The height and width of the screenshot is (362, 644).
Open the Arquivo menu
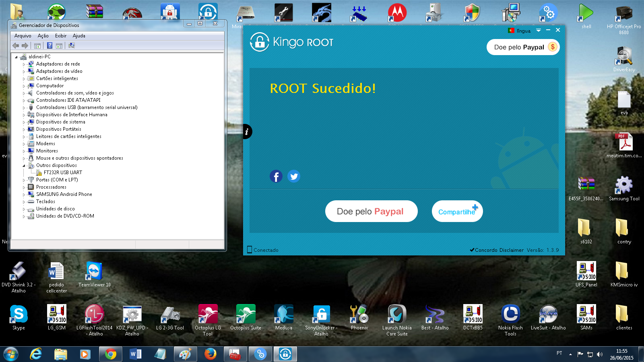pyautogui.click(x=23, y=36)
